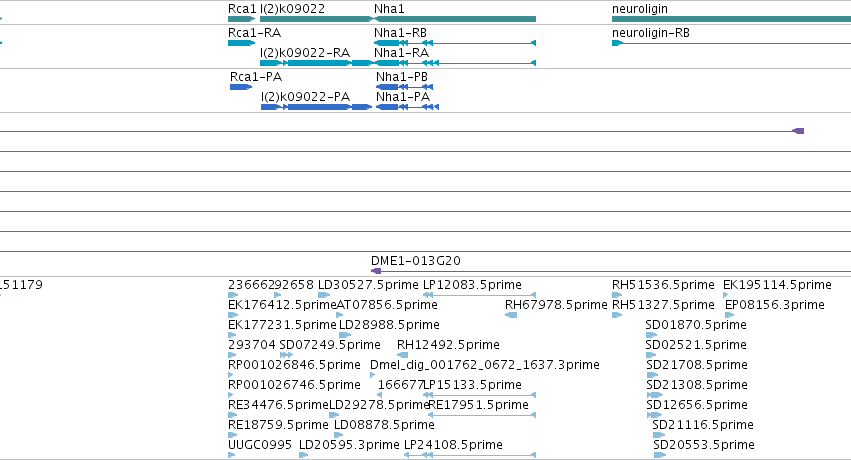Viewport: 851px width, 460px height.
Task: Click the SD02521.5prime label
Action: (x=696, y=345)
